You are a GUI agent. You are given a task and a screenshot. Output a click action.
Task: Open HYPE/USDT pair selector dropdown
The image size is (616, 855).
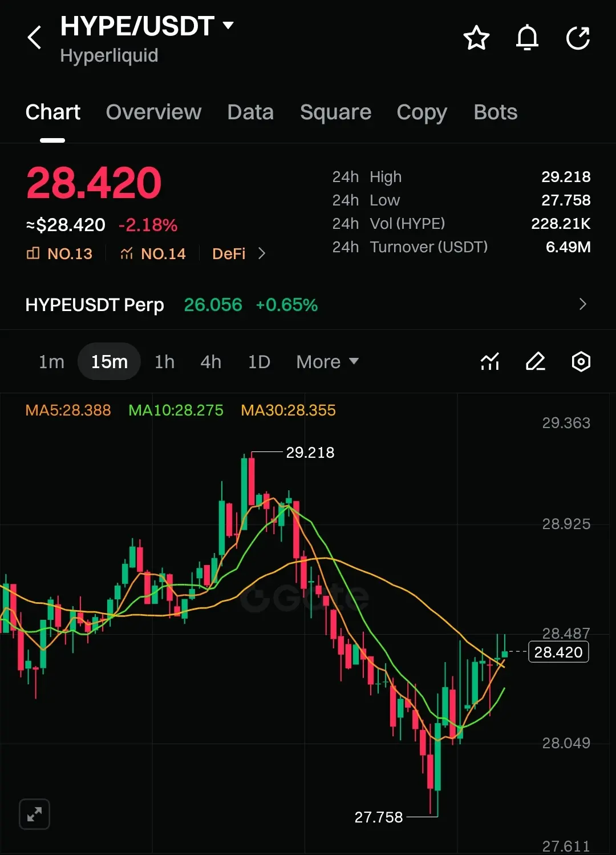[x=228, y=25]
